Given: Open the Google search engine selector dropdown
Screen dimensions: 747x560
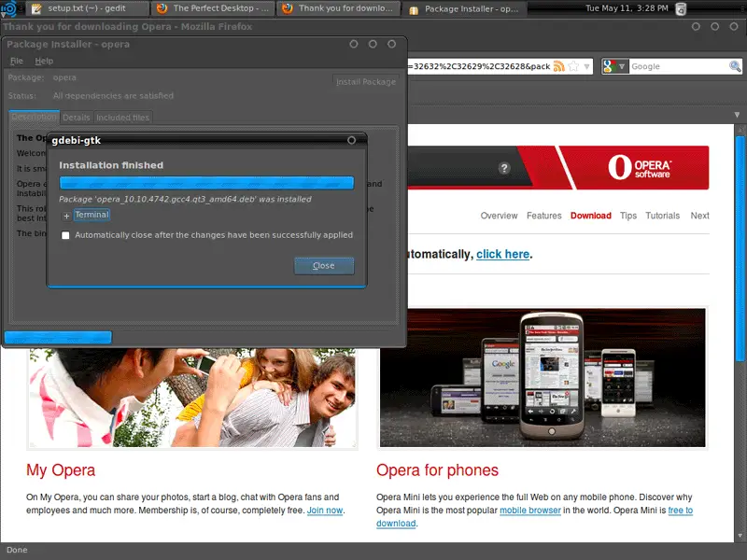Looking at the screenshot, I should pos(614,66).
